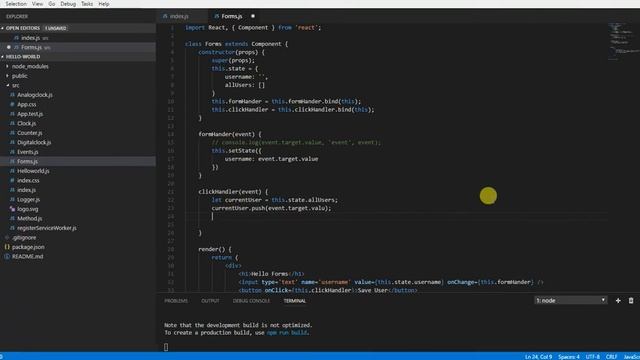The width and height of the screenshot is (640, 360).
Task: Click the package.json braces icon
Action: pos(7,247)
